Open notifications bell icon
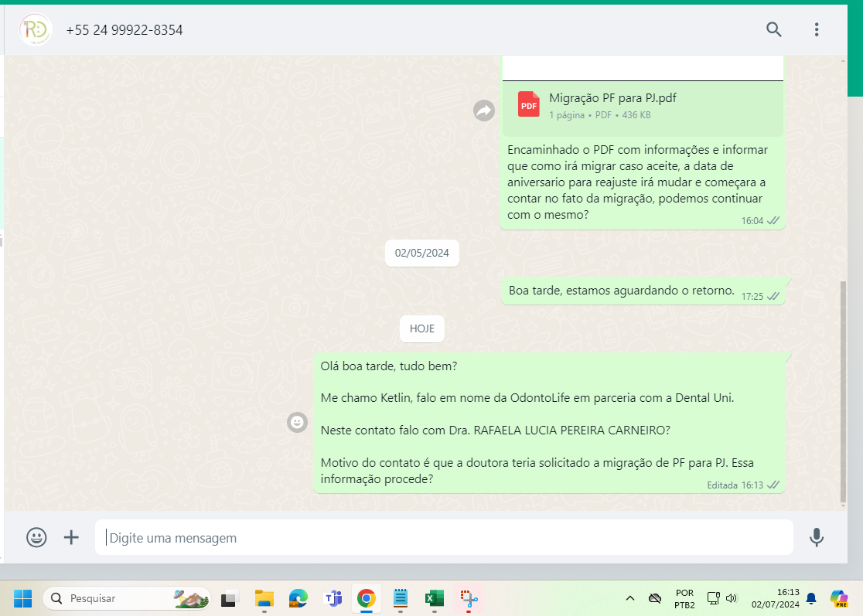 tap(811, 598)
